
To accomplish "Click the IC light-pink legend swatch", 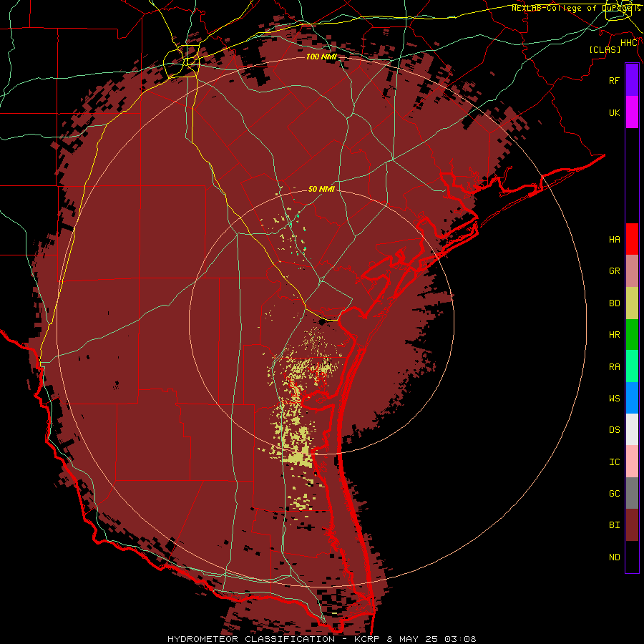I will (632, 462).
